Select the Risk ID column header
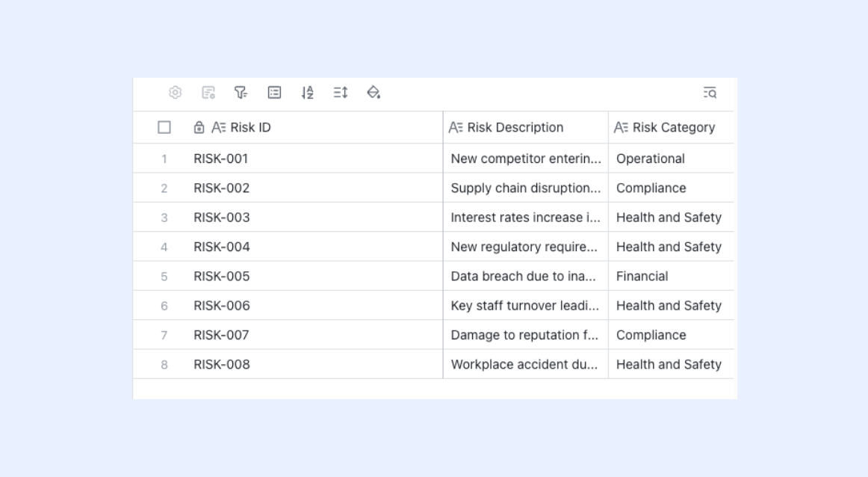868x477 pixels. pyautogui.click(x=315, y=127)
